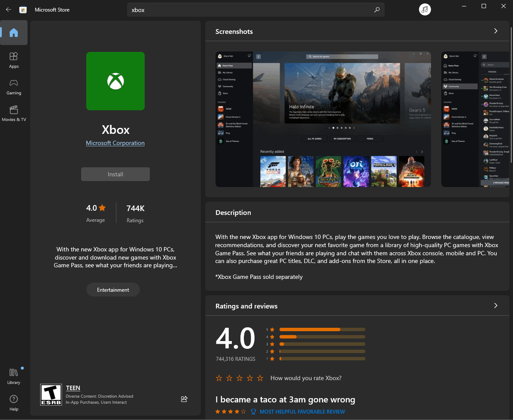Expand Ratings and reviews section chevron
Screen dimensions: 513x420
coord(496,305)
